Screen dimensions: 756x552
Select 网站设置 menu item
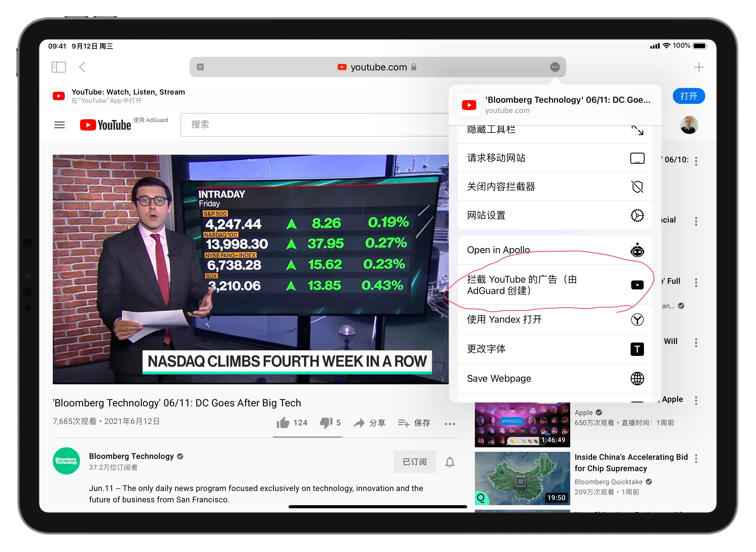click(x=555, y=215)
